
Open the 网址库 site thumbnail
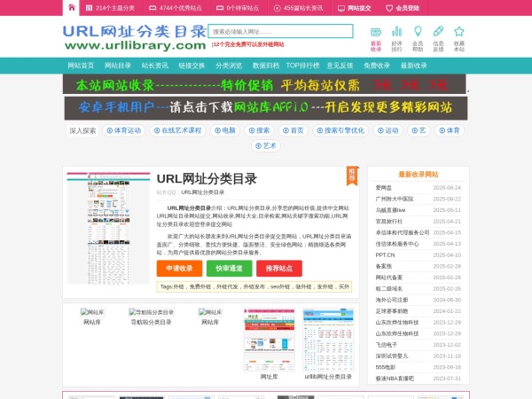269,340
